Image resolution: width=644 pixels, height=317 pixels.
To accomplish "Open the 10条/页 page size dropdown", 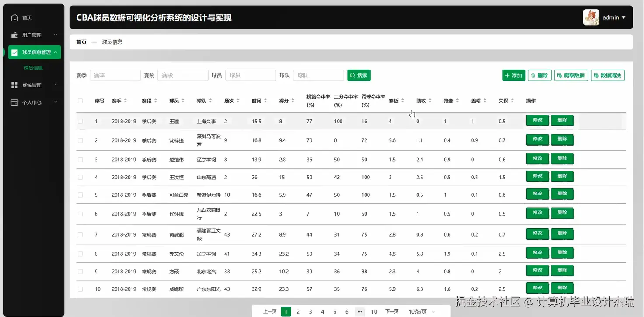I will click(421, 312).
